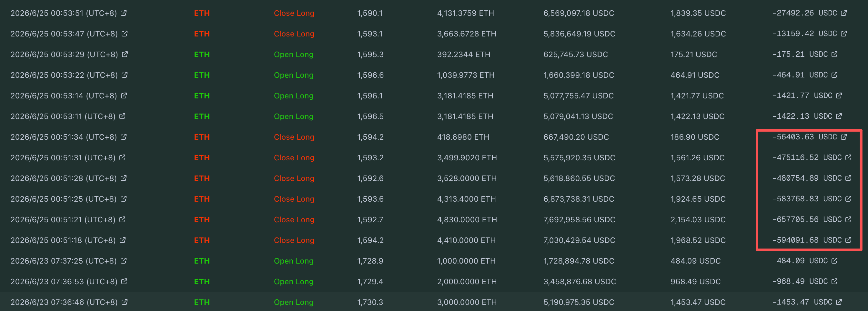This screenshot has width=868, height=311.
Task: Click the value 5,079,041.13 USDC
Action: pos(578,116)
